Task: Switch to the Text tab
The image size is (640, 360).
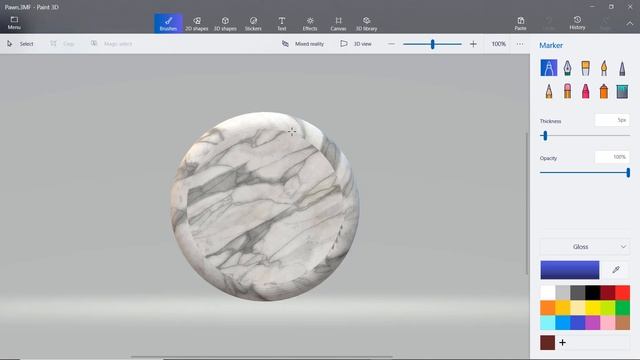Action: [282, 23]
